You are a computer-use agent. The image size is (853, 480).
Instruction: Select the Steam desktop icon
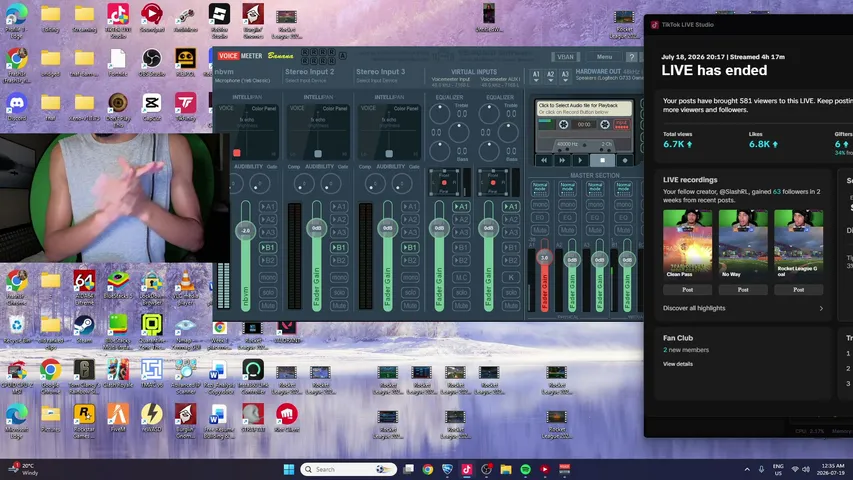84,330
